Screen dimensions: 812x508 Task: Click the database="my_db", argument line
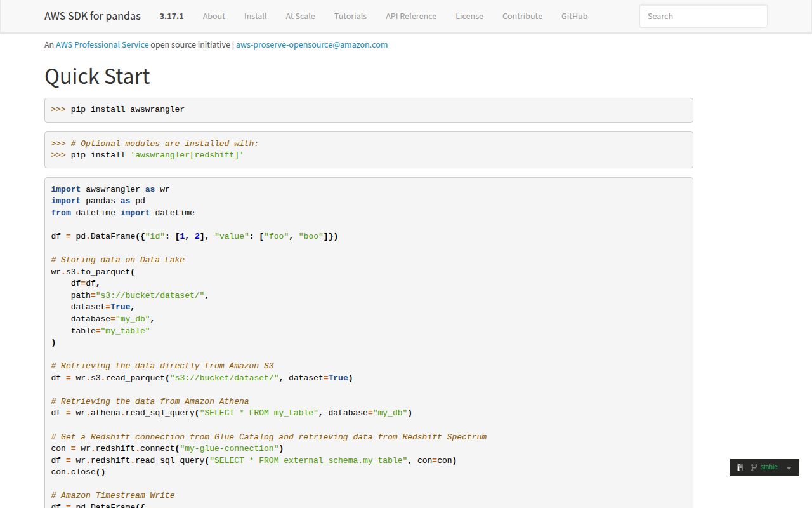[113, 319]
